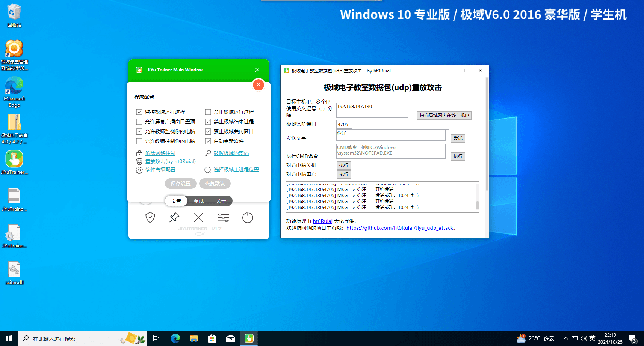Click the 保存设置 button
Image resolution: width=644 pixels, height=346 pixels.
coord(181,184)
